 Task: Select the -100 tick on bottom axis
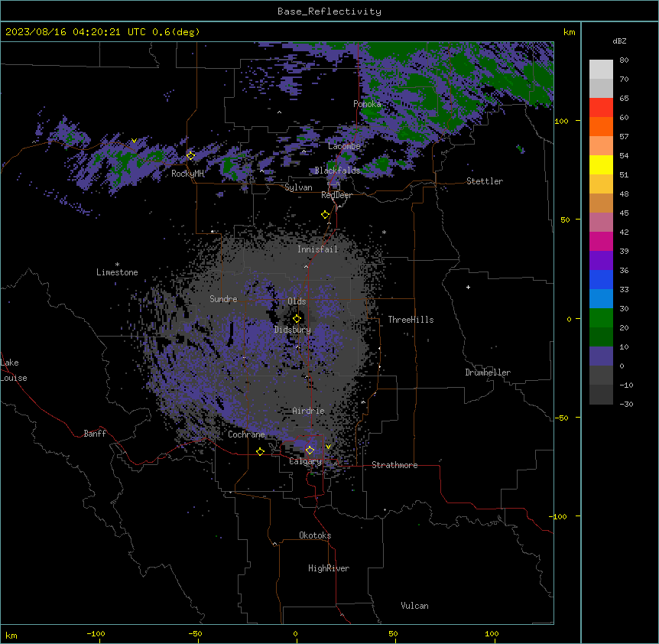96,634
